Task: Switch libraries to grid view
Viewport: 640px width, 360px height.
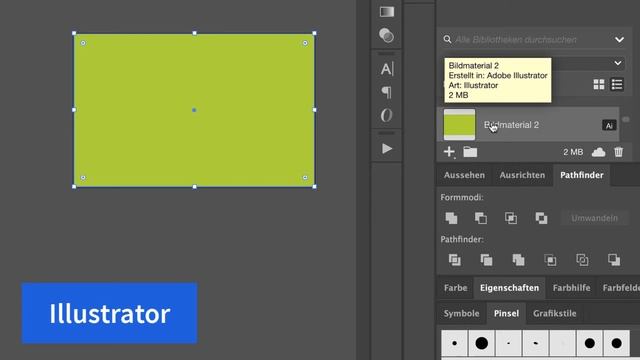Action: pyautogui.click(x=599, y=84)
